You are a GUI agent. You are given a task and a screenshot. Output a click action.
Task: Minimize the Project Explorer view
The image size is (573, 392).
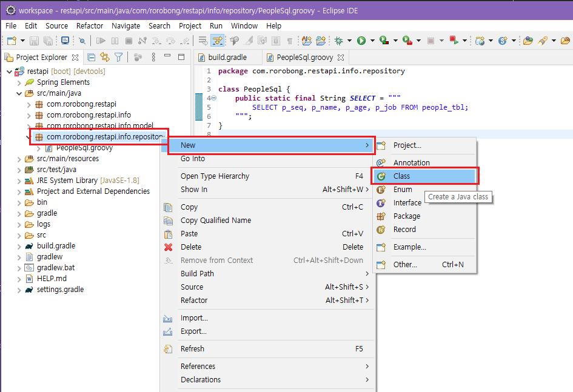[167, 56]
